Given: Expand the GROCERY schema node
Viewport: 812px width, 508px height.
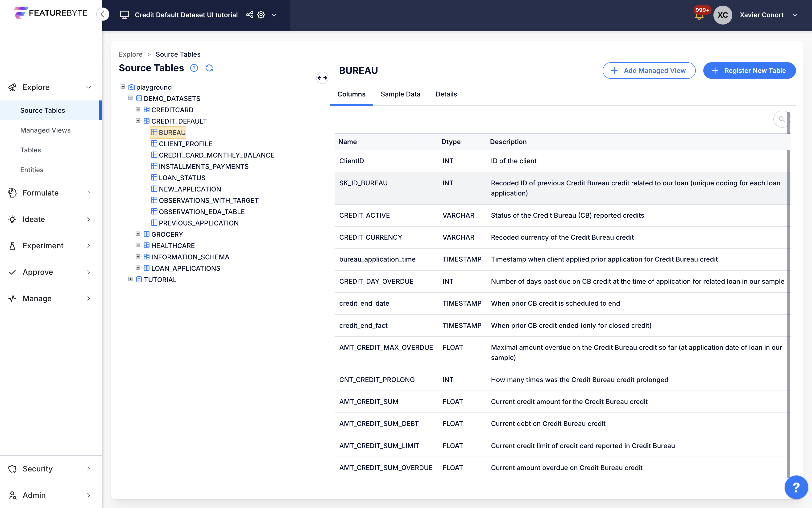Looking at the screenshot, I should point(138,234).
